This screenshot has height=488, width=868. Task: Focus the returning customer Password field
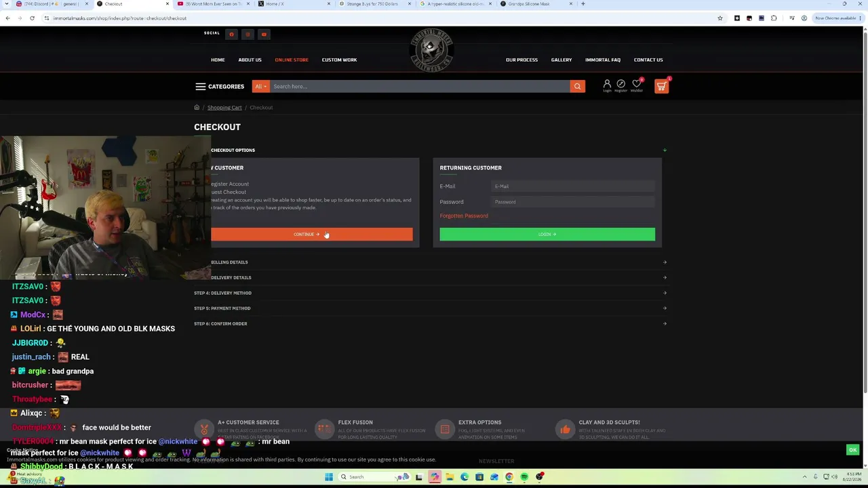tap(573, 202)
